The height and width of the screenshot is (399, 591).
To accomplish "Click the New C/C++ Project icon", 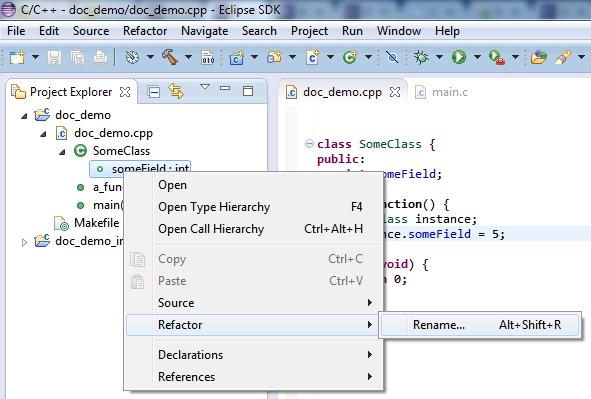I will click(x=236, y=58).
